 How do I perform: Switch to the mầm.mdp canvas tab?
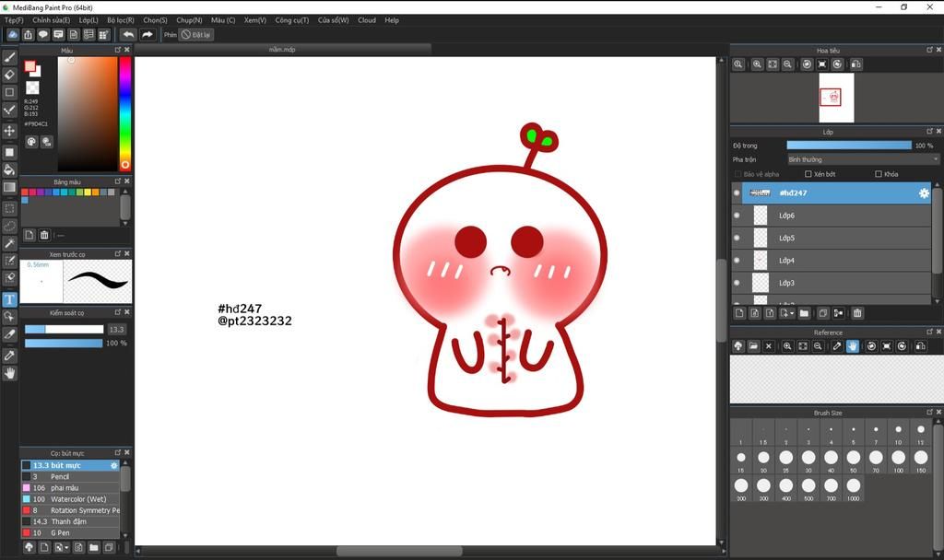pyautogui.click(x=282, y=50)
